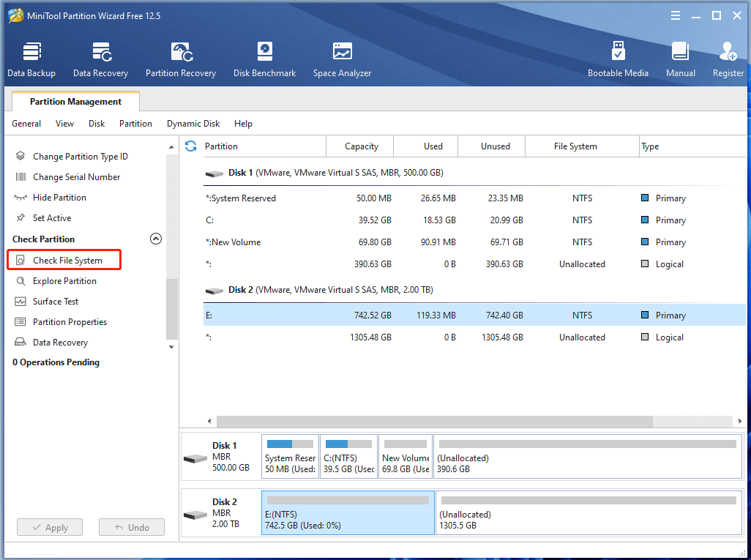Click sidebar scroll down arrow

pyautogui.click(x=171, y=347)
